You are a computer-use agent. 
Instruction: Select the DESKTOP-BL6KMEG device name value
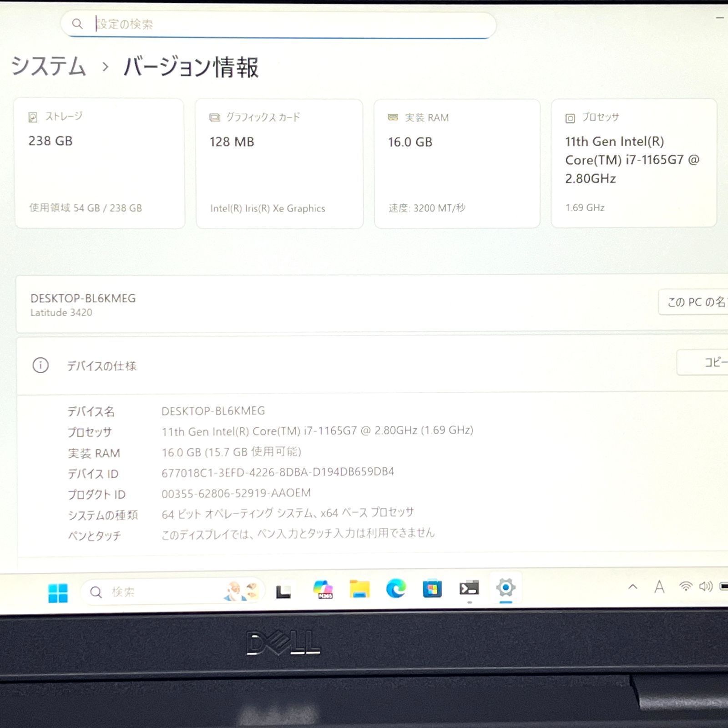click(x=213, y=411)
